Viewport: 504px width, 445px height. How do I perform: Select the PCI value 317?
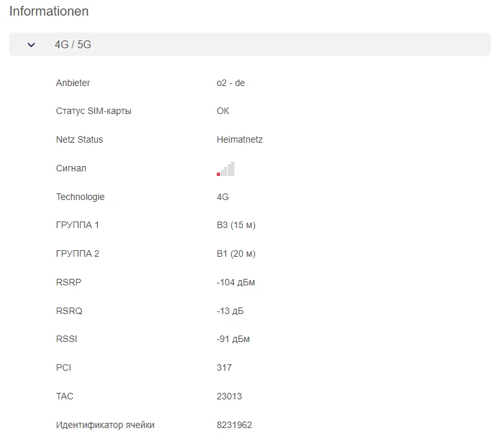[224, 367]
